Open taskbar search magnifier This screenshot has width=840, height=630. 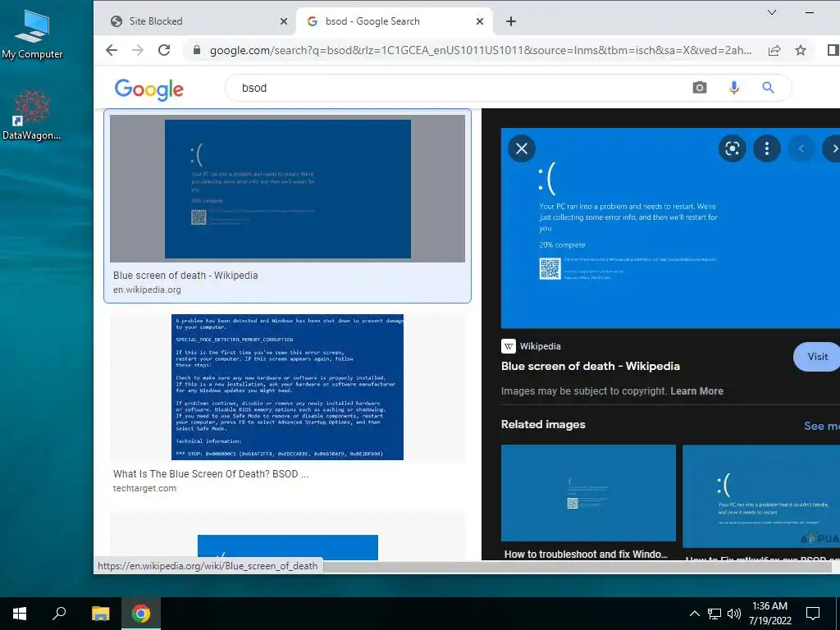59,614
